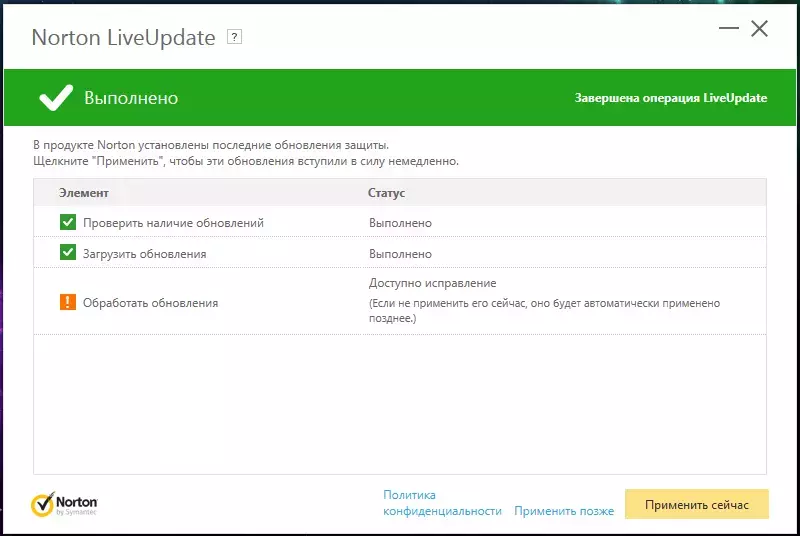
Task: Select the Загрузить обновления row text
Action: pos(144,254)
